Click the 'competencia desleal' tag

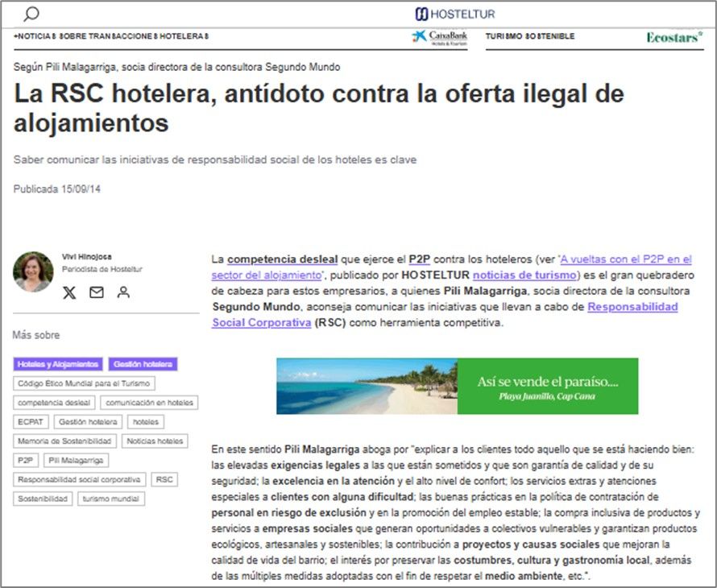(54, 403)
